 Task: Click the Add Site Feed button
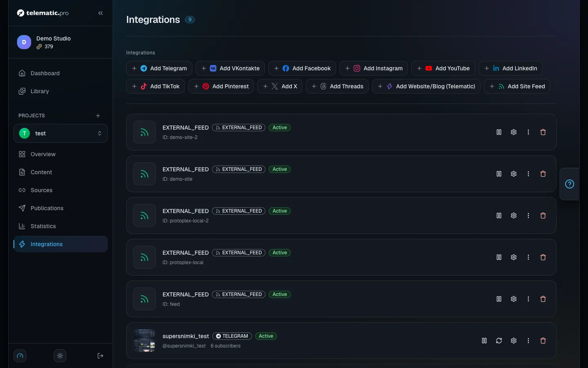coord(517,86)
